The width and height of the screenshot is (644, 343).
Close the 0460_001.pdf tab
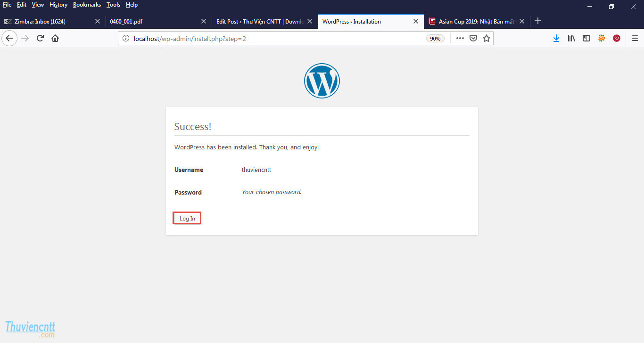coord(204,21)
